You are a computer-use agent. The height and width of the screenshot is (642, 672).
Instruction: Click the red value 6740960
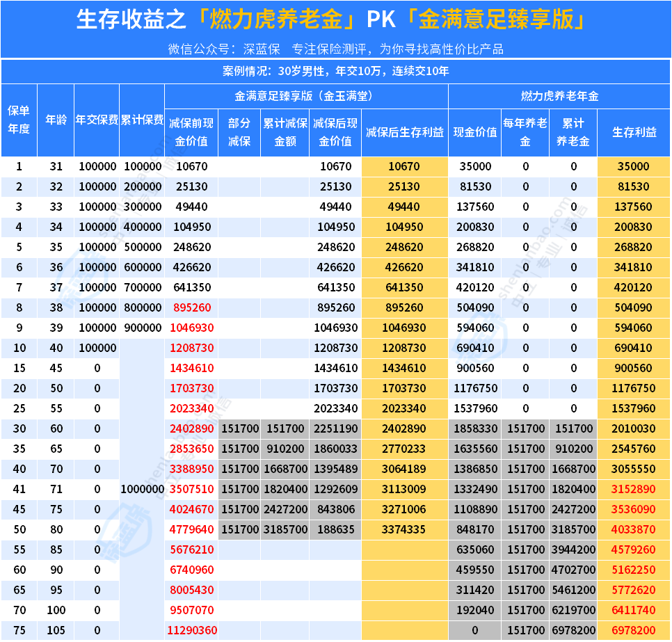point(191,570)
